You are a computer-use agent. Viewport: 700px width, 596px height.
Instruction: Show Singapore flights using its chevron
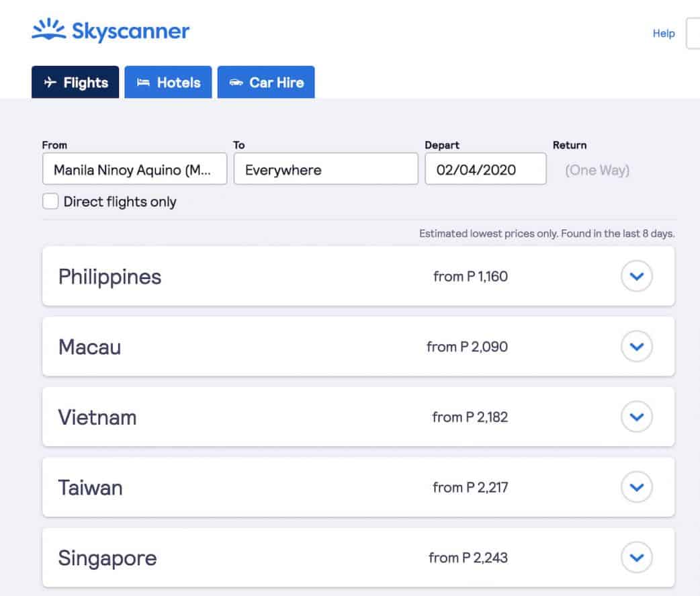pyautogui.click(x=636, y=558)
